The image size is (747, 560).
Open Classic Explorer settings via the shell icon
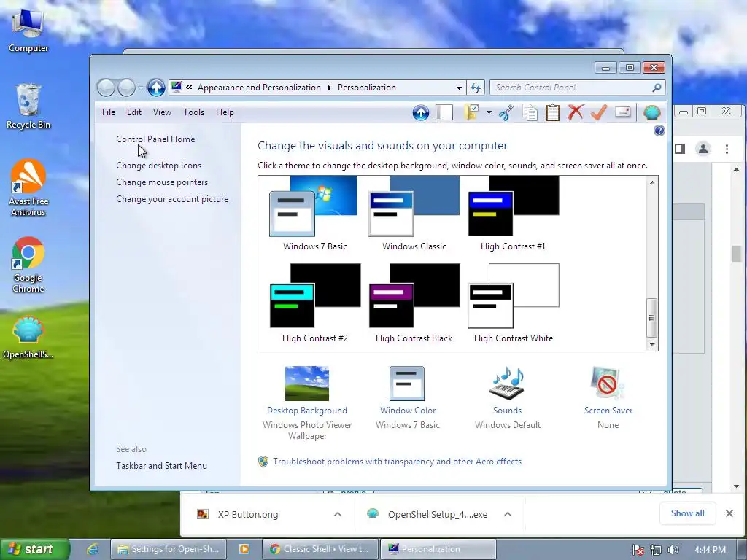coord(651,112)
